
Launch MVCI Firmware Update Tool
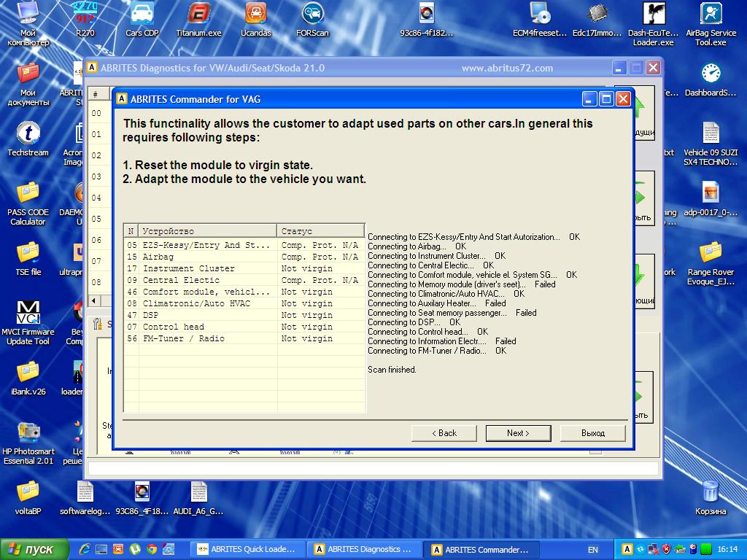[x=28, y=323]
